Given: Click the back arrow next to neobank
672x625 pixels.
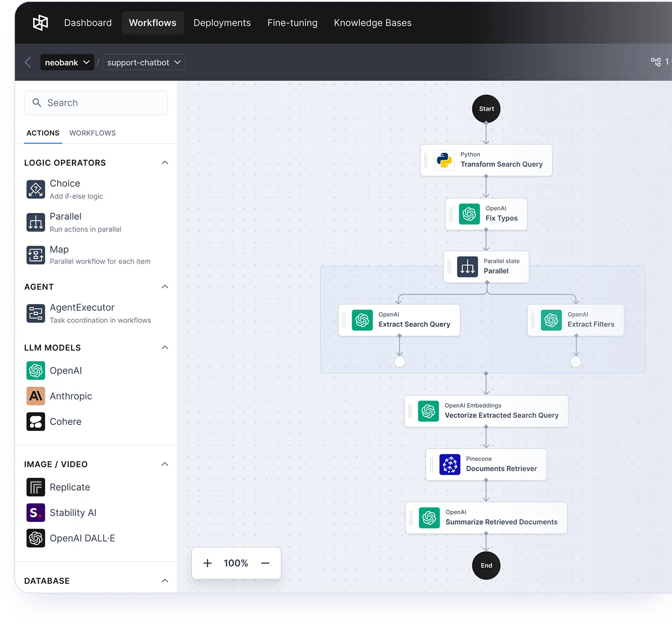Looking at the screenshot, I should [x=27, y=62].
